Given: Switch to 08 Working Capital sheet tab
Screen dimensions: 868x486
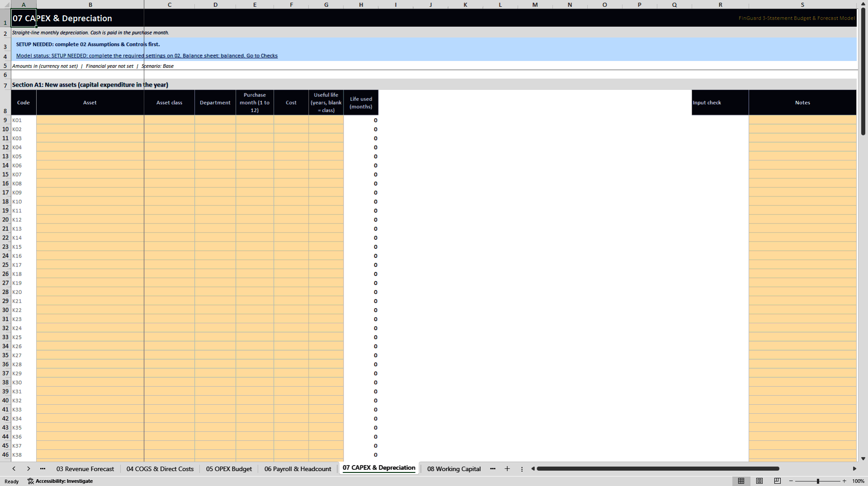Looking at the screenshot, I should [x=453, y=469].
